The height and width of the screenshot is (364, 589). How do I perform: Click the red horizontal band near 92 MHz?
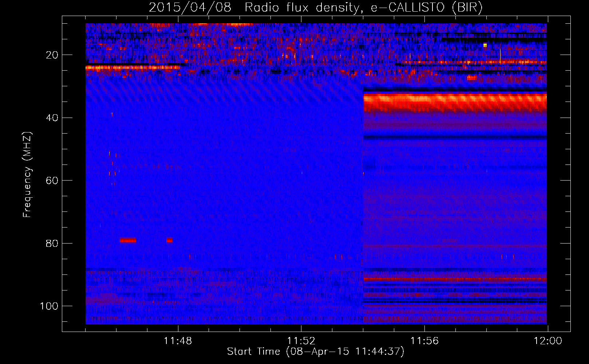point(455,280)
